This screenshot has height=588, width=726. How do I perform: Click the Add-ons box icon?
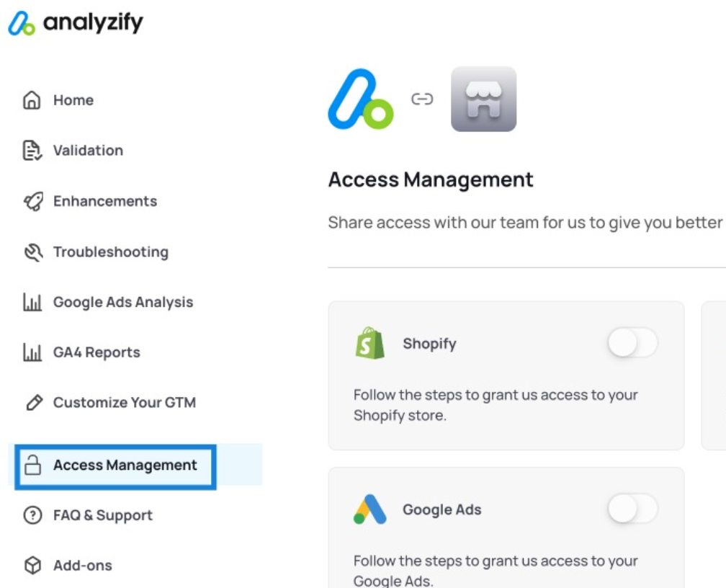pos(32,565)
